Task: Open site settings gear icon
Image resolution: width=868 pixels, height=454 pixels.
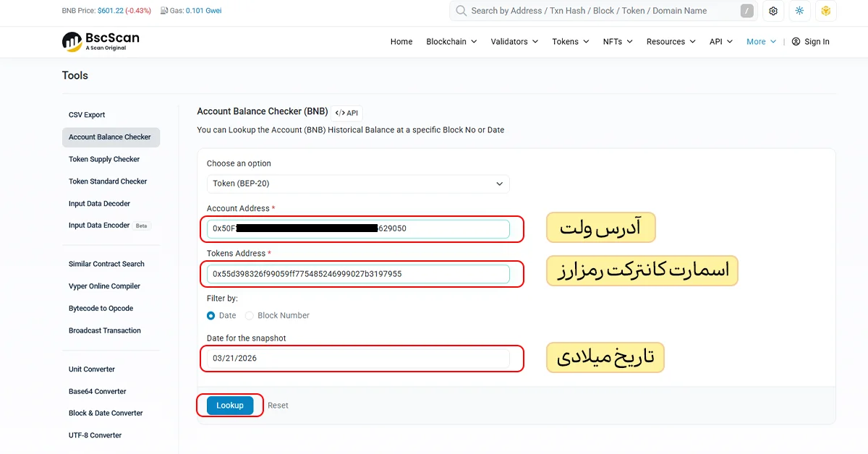Action: coord(773,11)
